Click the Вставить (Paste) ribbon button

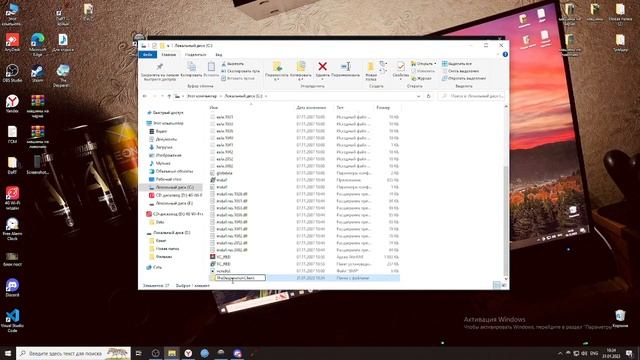[211, 69]
